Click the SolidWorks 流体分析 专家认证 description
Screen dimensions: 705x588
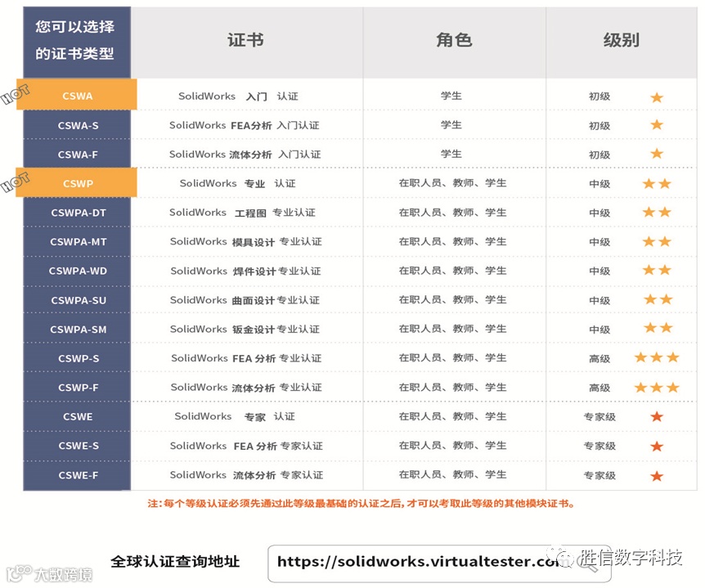(x=246, y=475)
